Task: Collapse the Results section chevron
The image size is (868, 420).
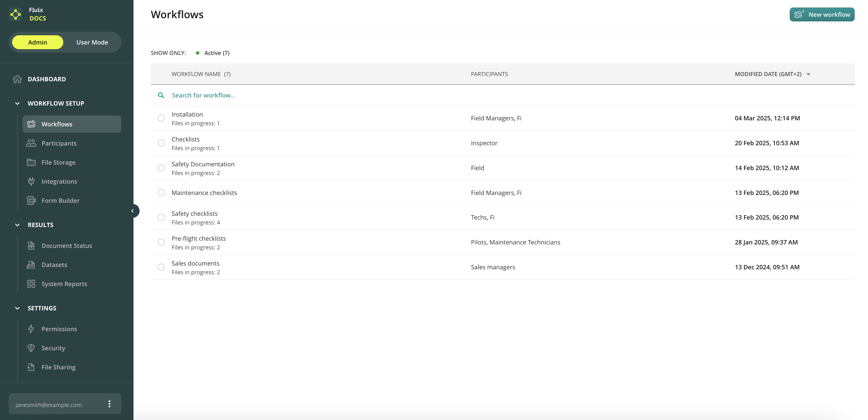Action: point(17,225)
